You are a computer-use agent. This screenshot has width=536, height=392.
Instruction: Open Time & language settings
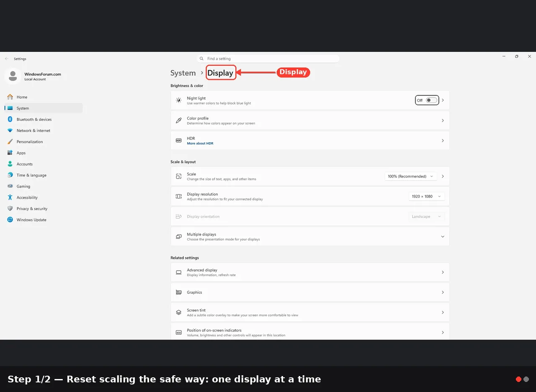tap(44, 175)
